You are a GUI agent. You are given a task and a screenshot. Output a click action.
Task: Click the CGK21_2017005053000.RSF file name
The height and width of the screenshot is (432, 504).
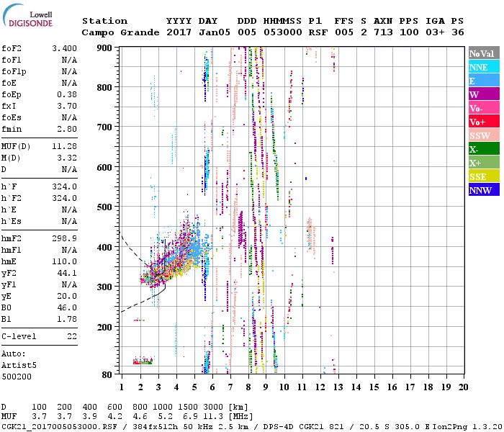point(59,427)
